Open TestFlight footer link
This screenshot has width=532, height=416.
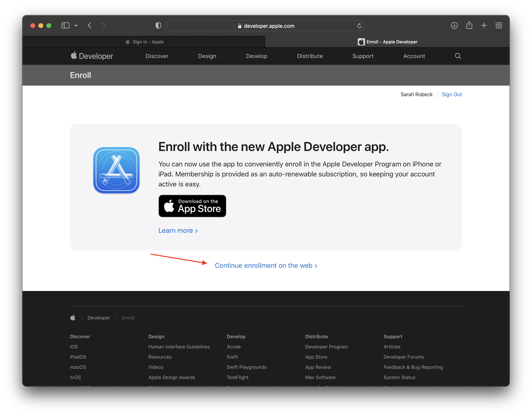(x=238, y=378)
